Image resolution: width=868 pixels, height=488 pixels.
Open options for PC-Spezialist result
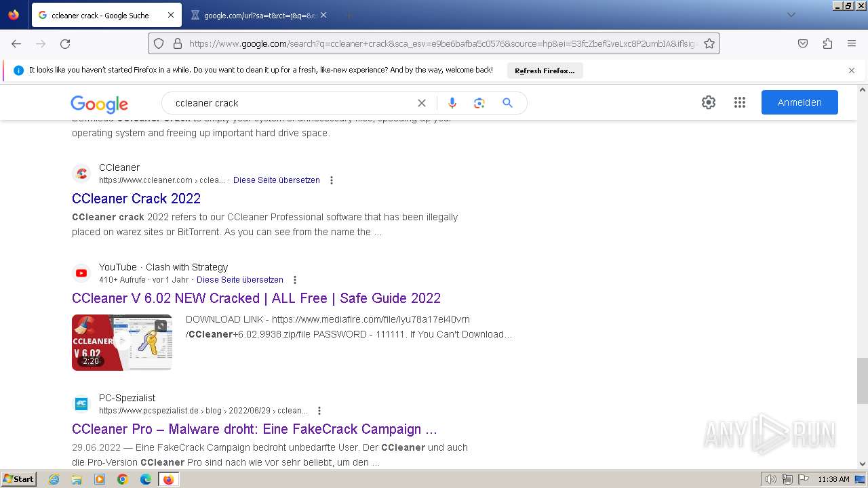(319, 411)
